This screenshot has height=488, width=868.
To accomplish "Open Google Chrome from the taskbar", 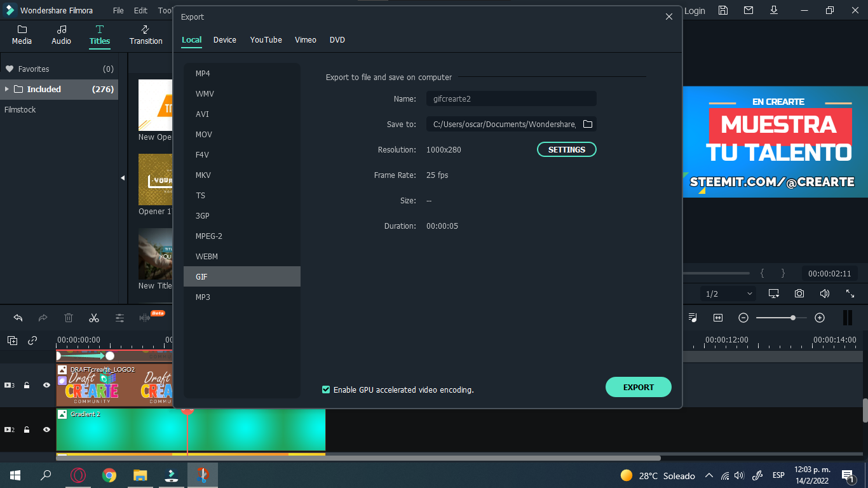I will 109,475.
